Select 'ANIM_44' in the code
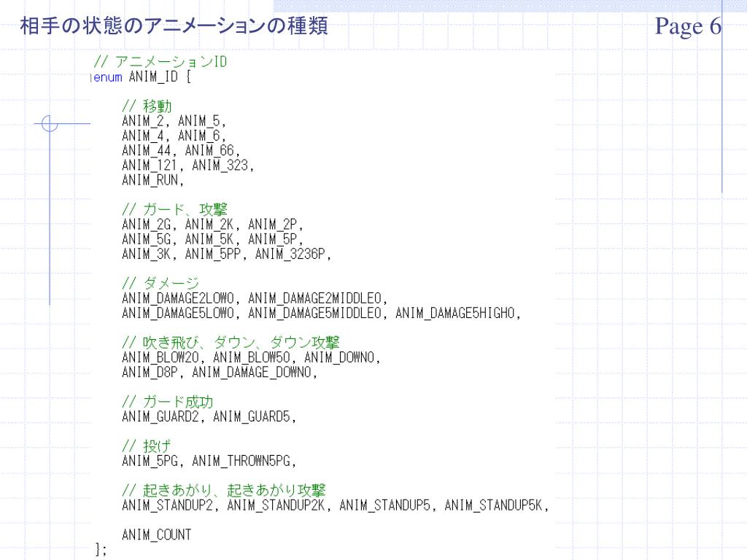The width and height of the screenshot is (747, 560). tap(146, 150)
